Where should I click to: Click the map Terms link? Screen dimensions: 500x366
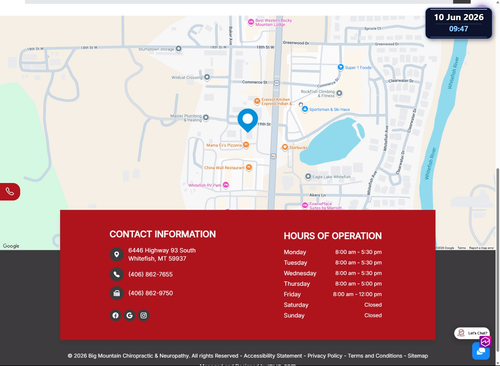[x=462, y=248]
